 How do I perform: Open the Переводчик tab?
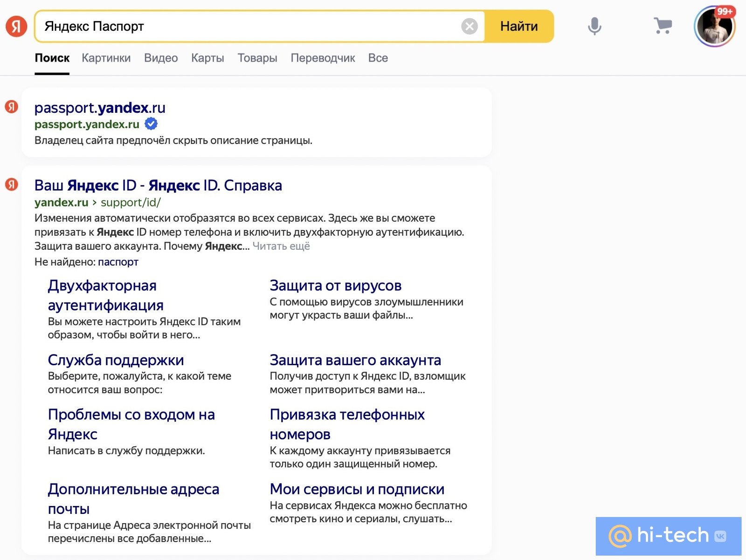pyautogui.click(x=323, y=58)
